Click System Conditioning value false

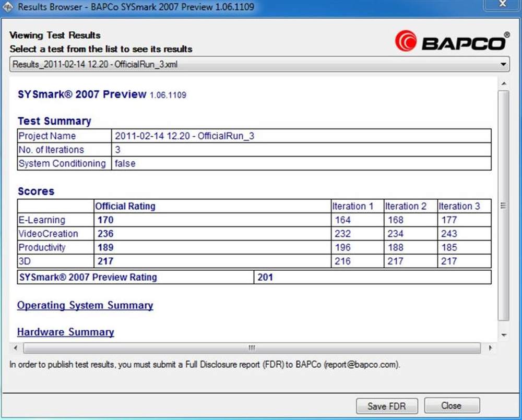pyautogui.click(x=125, y=163)
